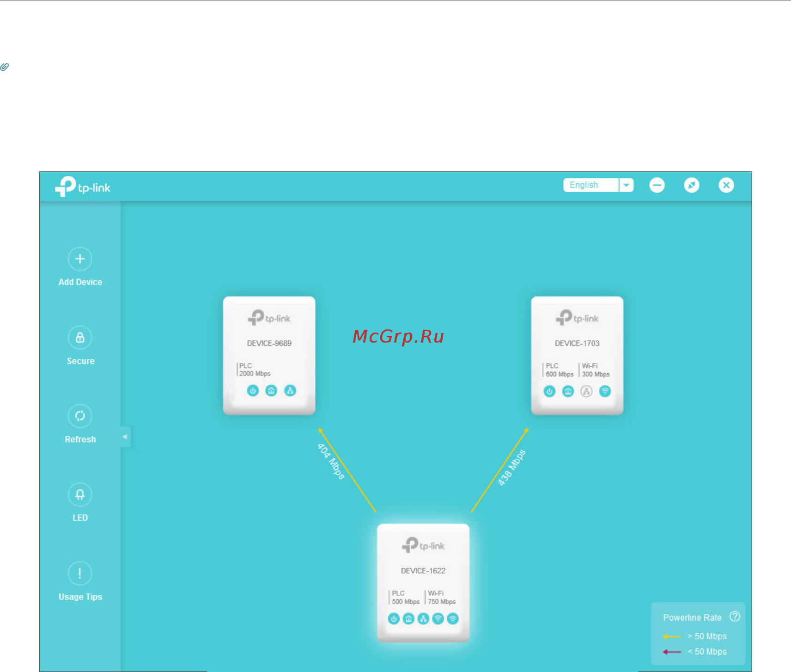Image resolution: width=791 pixels, height=672 pixels.
Task: Click the language dropdown arrow button
Action: click(x=627, y=185)
